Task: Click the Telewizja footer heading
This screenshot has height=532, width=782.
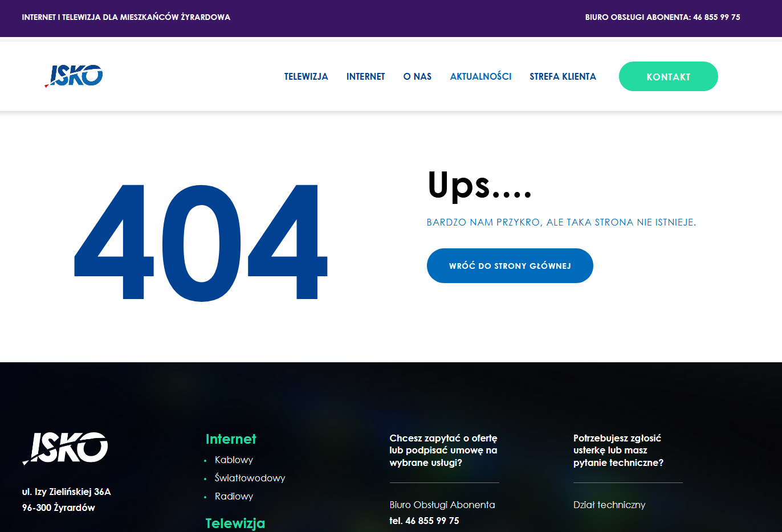Action: [x=235, y=523]
